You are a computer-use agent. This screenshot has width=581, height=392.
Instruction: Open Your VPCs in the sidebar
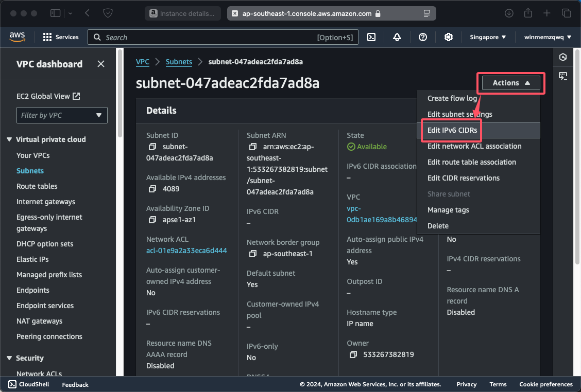point(33,155)
